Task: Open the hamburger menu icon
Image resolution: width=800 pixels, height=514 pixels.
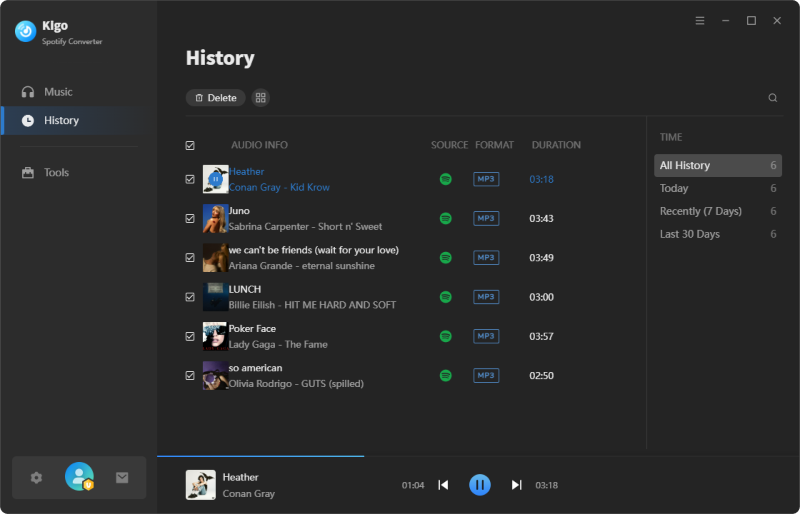Action: coord(700,20)
